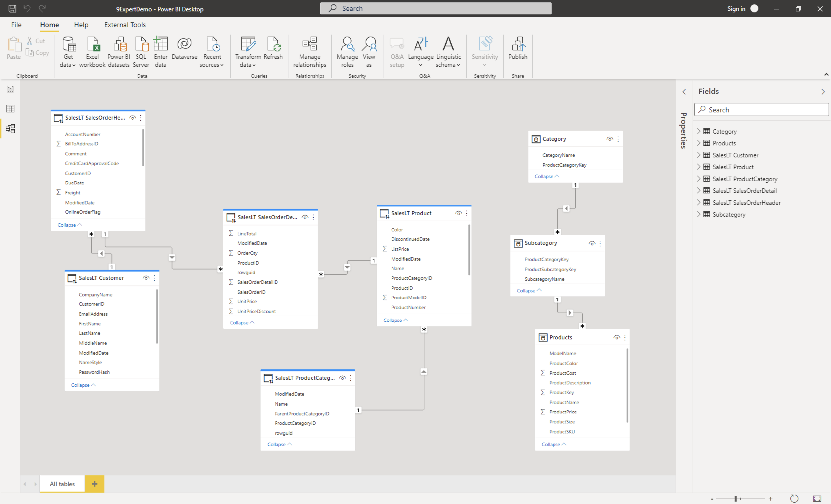831x504 pixels.
Task: Toggle visibility of SalesLT Customer table
Action: [146, 278]
